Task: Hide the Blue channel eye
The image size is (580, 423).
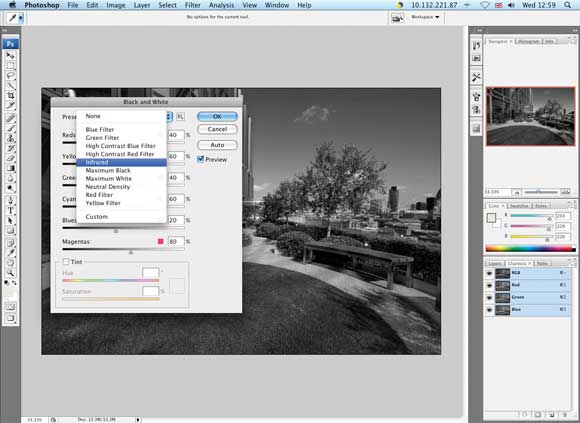Action: pos(490,310)
